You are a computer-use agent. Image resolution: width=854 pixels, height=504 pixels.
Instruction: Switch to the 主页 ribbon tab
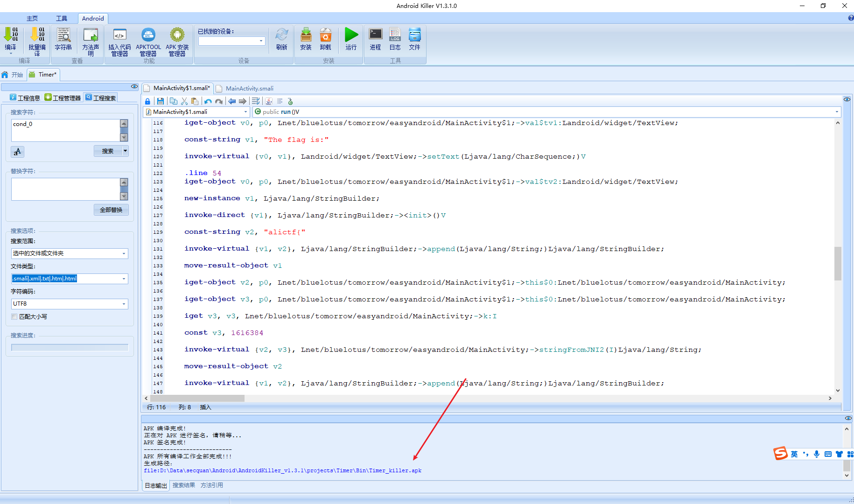click(32, 18)
